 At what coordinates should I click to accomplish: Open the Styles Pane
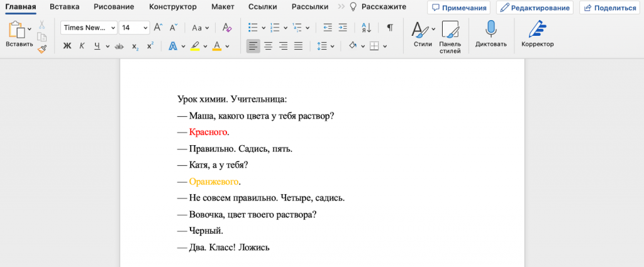coord(450,30)
